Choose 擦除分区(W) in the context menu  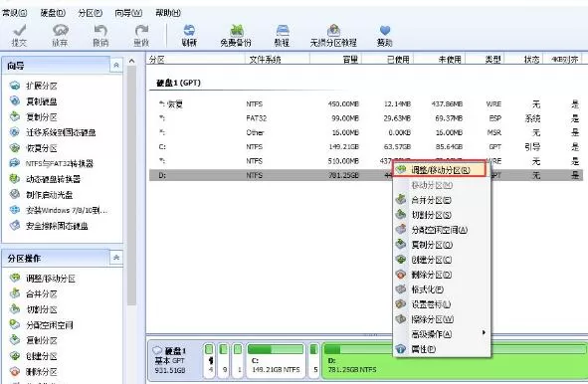pos(443,319)
